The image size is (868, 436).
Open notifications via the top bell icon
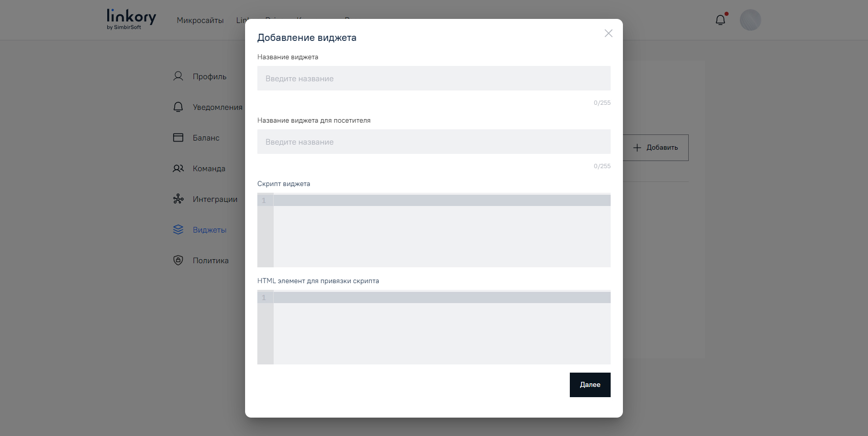tap(720, 20)
